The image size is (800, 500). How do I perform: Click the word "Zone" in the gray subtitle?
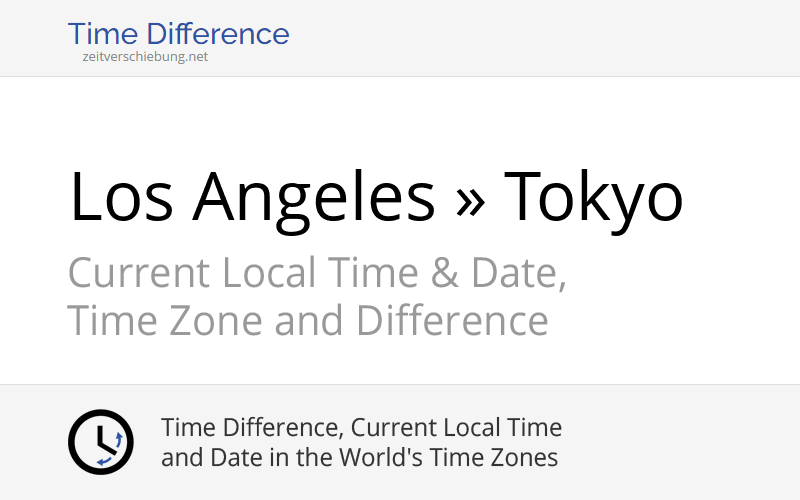216,321
